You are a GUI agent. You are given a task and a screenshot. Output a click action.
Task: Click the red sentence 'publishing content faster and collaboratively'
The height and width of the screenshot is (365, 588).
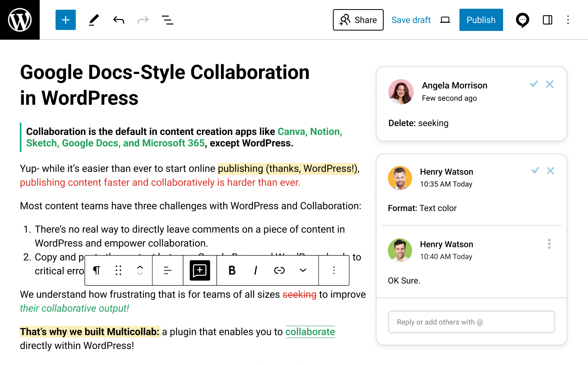click(117, 182)
